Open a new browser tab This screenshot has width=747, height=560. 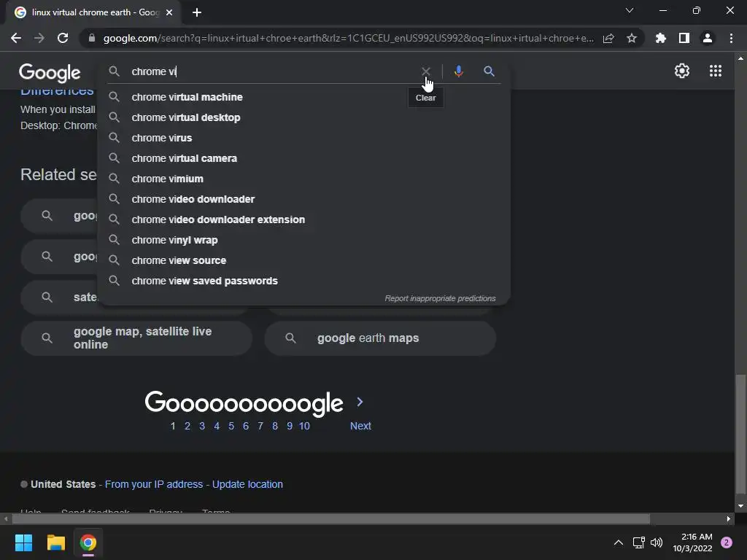[x=197, y=12]
